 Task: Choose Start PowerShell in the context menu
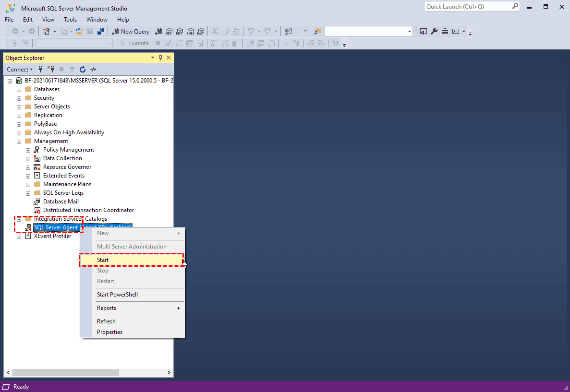tap(133, 295)
